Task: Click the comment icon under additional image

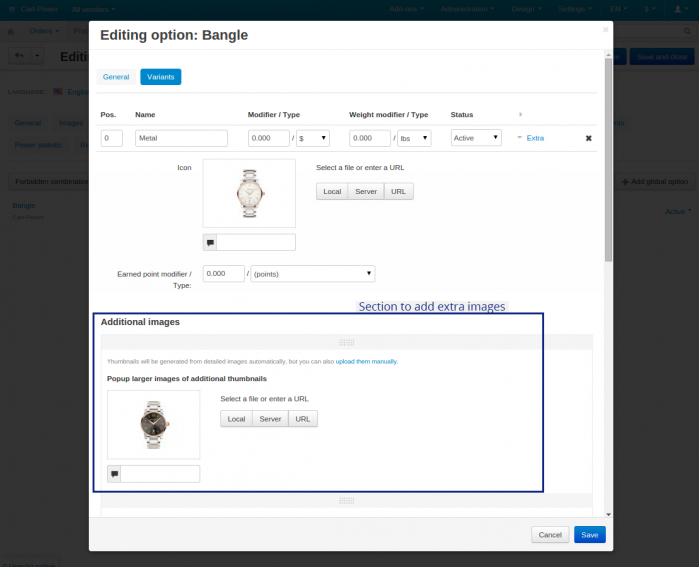Action: (114, 474)
